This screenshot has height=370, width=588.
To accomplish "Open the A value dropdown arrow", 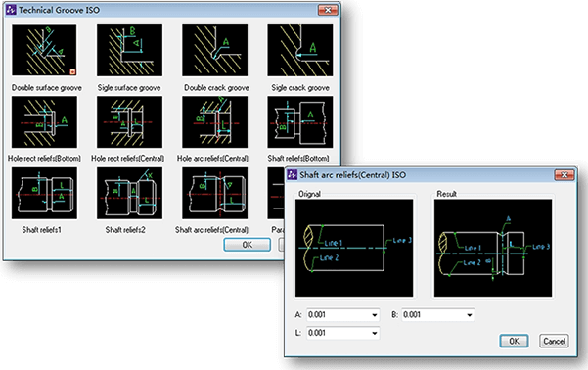I will (x=375, y=315).
